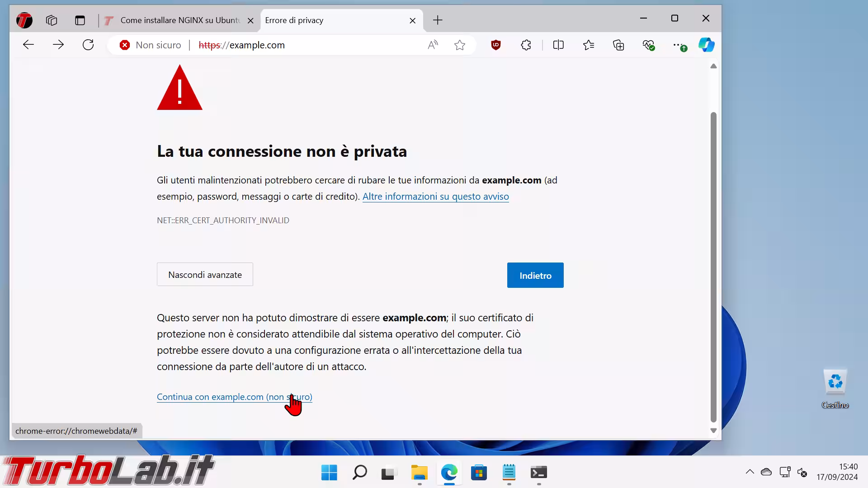Open the Favorites star list icon
The width and height of the screenshot is (868, 488).
[589, 45]
